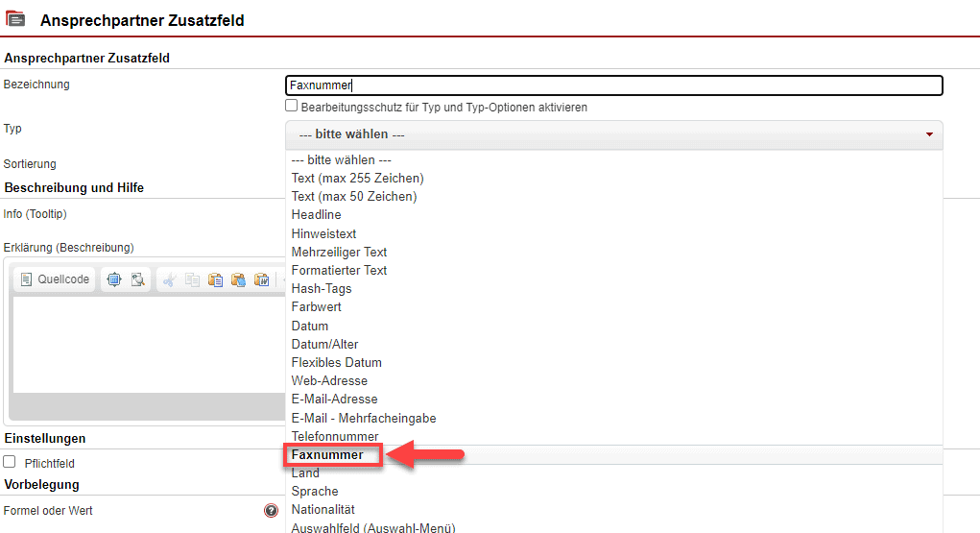The height and width of the screenshot is (533, 980).
Task: Collapse the Typ dropdown via its arrow
Action: [x=929, y=134]
